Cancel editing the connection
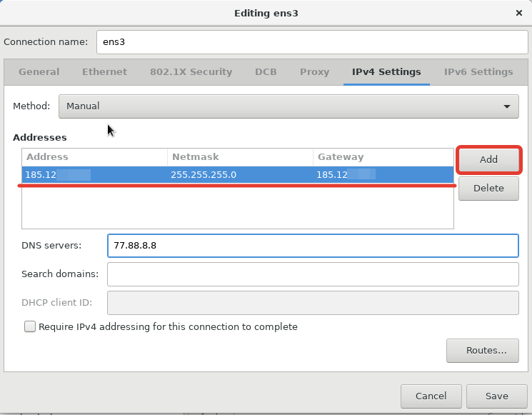The width and height of the screenshot is (532, 415). click(x=431, y=396)
